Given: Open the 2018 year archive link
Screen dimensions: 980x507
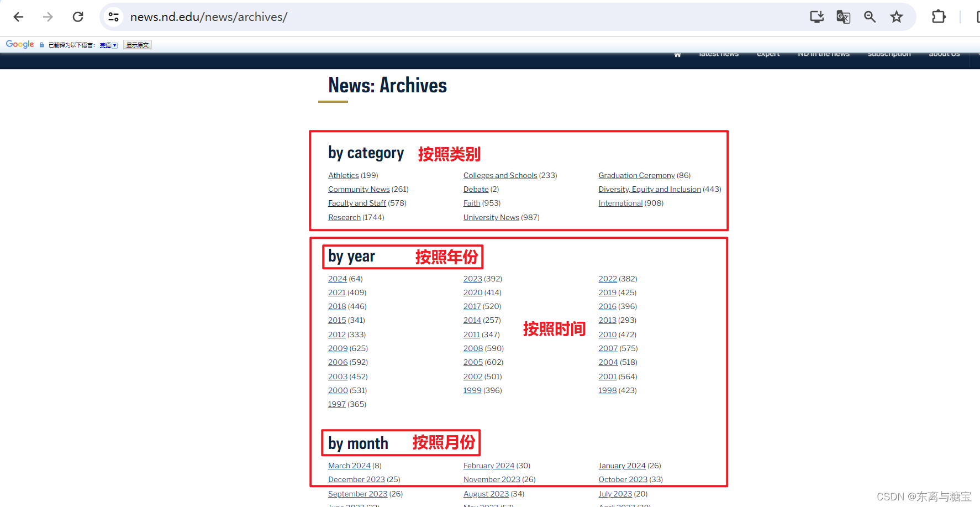Looking at the screenshot, I should (337, 306).
